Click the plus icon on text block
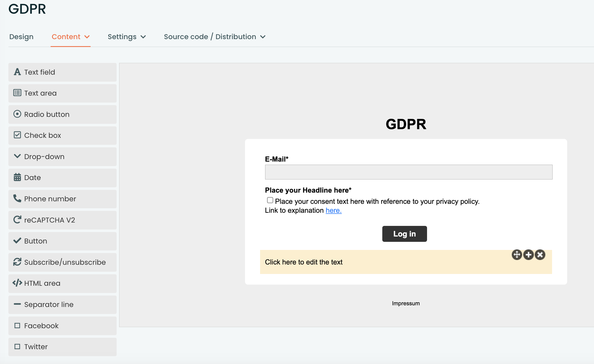Image resolution: width=594 pixels, height=364 pixels. [529, 255]
